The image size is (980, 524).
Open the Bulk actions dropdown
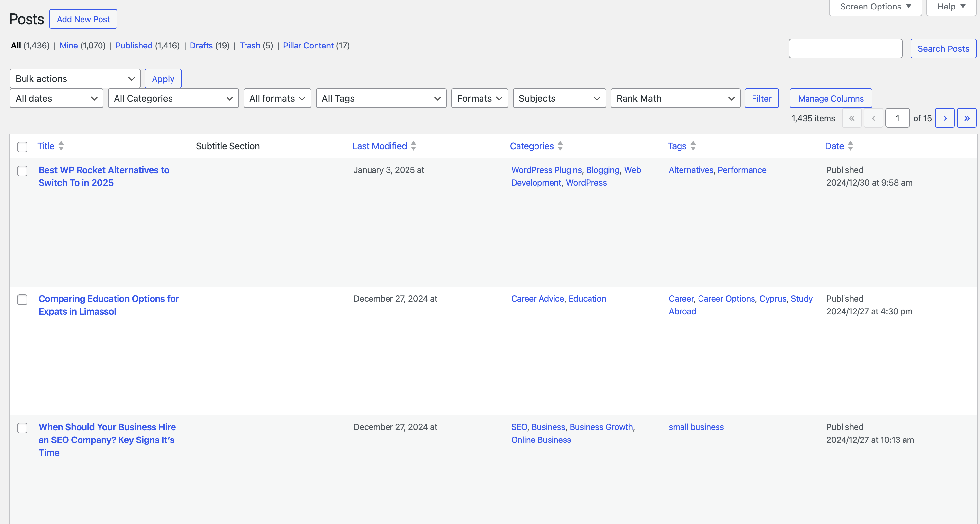click(75, 78)
